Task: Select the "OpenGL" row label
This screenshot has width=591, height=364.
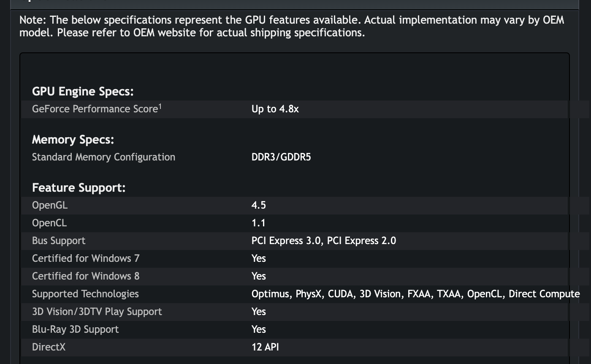Action: tap(50, 205)
